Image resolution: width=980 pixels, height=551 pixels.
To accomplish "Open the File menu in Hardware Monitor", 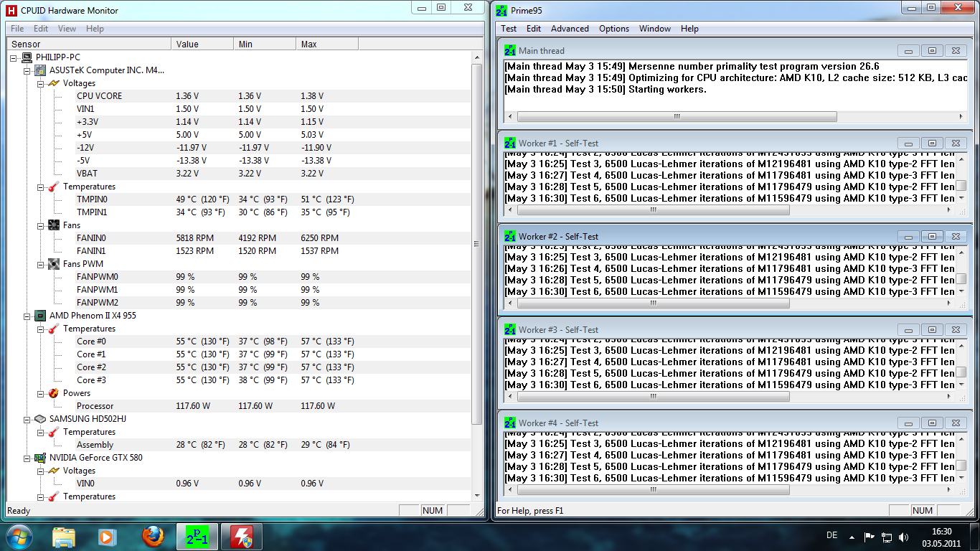I will point(17,29).
